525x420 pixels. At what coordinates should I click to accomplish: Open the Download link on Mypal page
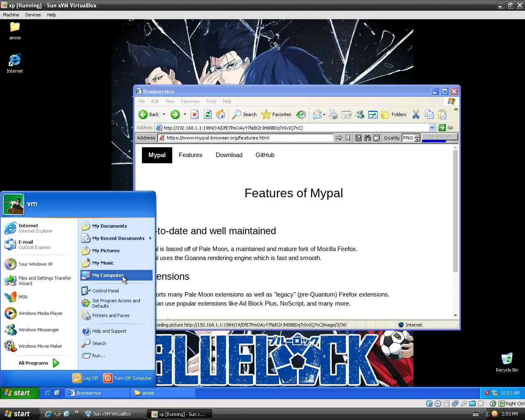point(229,155)
